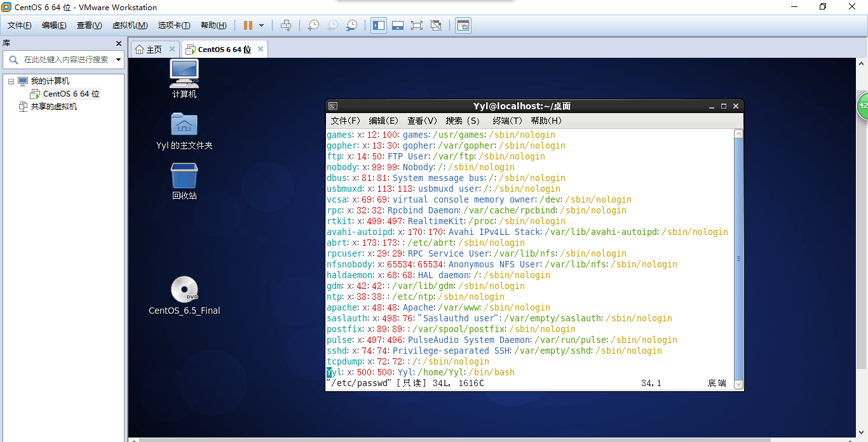Toggle the console view icon in toolbar
The image size is (868, 442).
click(x=463, y=25)
